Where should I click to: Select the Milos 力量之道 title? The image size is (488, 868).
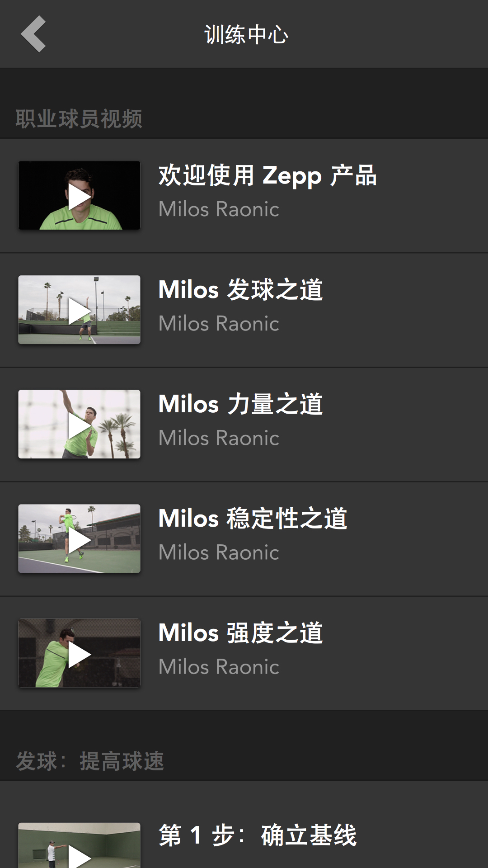tap(240, 404)
